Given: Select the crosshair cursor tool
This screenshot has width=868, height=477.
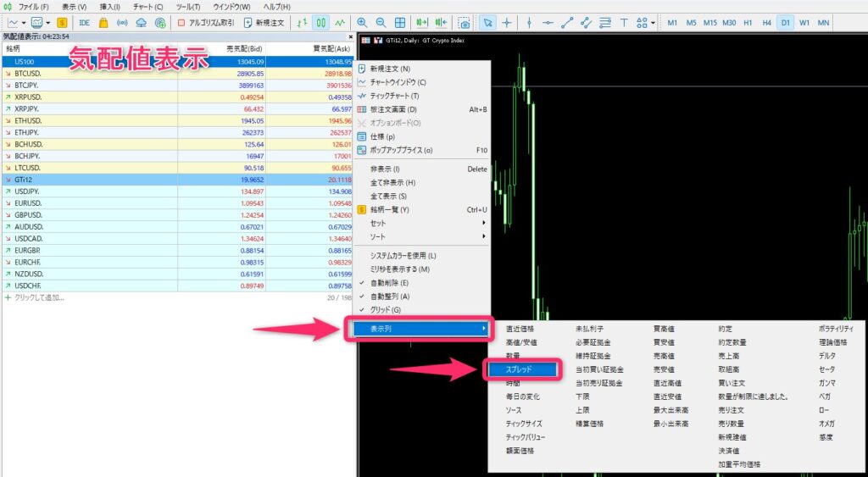Looking at the screenshot, I should point(507,22).
